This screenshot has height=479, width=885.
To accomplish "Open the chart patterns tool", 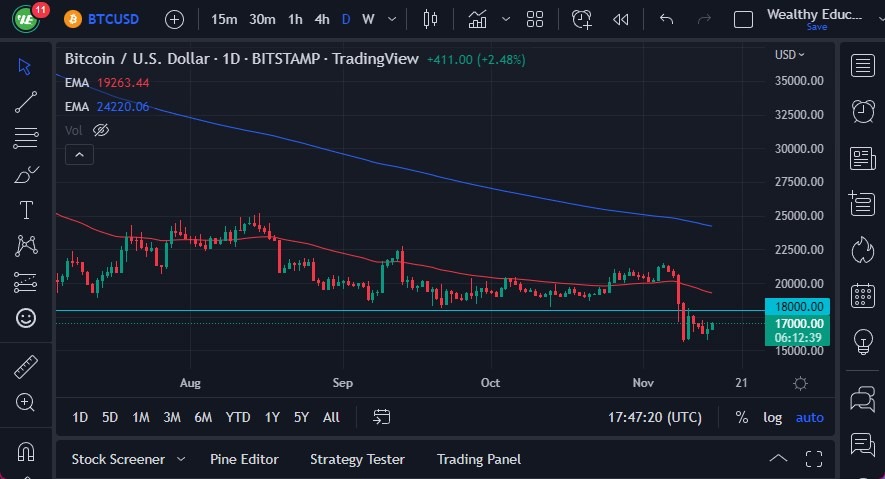I will tap(26, 245).
